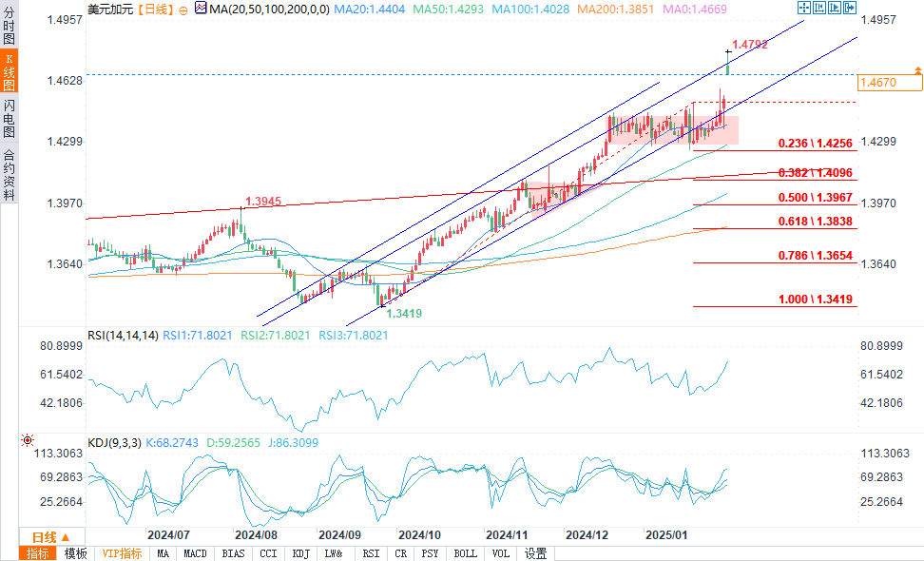Open the 设置 settings button

tap(535, 553)
